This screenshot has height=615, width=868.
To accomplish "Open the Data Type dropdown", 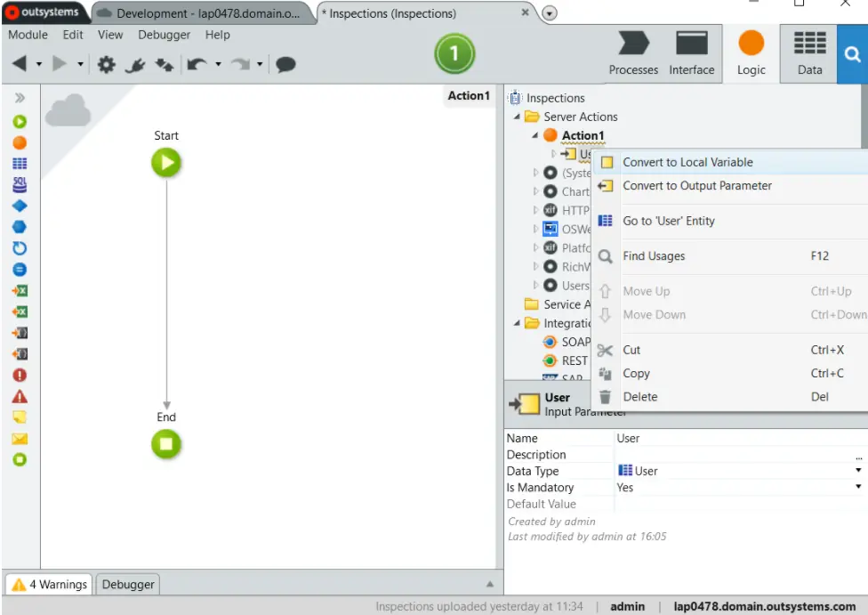I will point(858,471).
